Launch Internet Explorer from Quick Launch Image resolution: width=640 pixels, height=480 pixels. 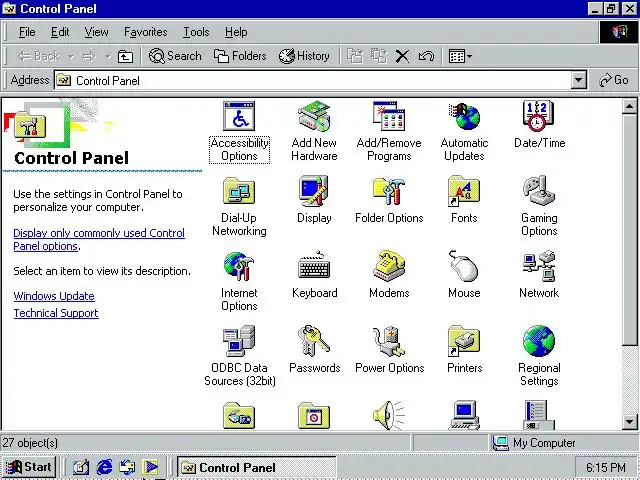click(104, 467)
